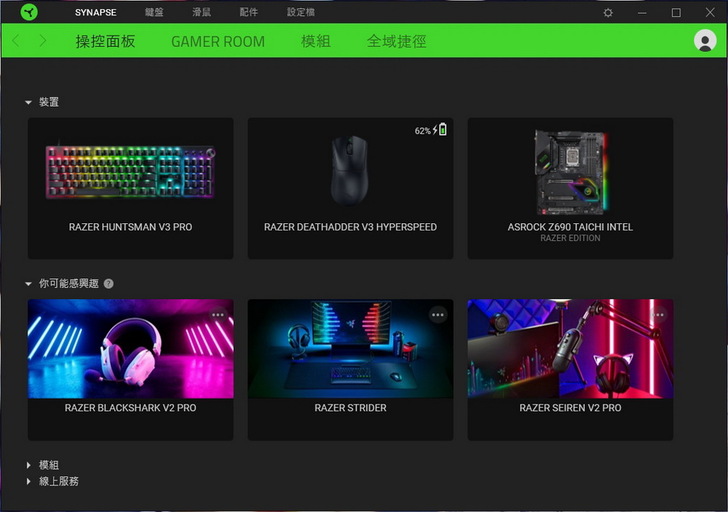Open more options on Seiren V2 Pro card
This screenshot has height=512, width=728.
658,315
